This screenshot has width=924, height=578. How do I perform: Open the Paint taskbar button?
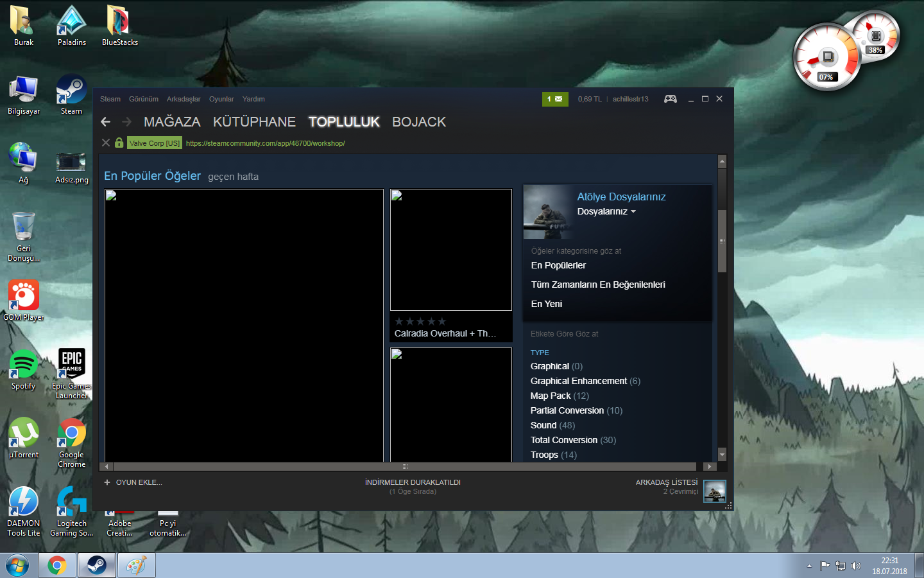pyautogui.click(x=137, y=566)
